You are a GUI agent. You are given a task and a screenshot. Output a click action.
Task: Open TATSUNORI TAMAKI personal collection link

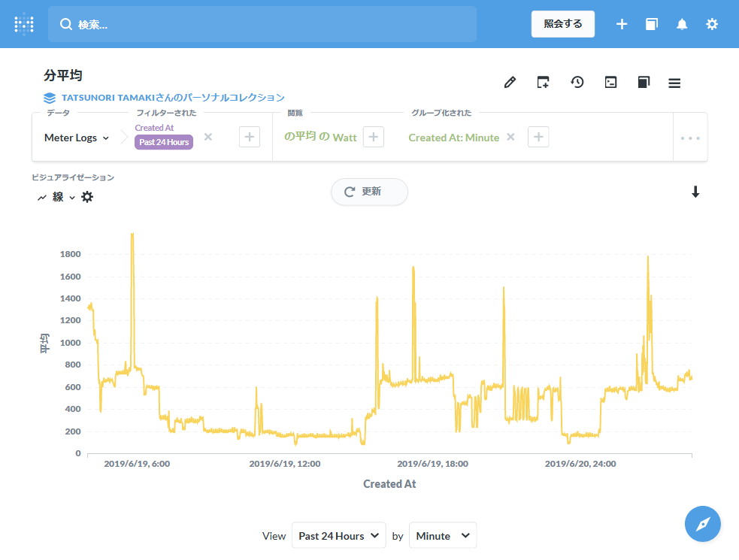[173, 98]
